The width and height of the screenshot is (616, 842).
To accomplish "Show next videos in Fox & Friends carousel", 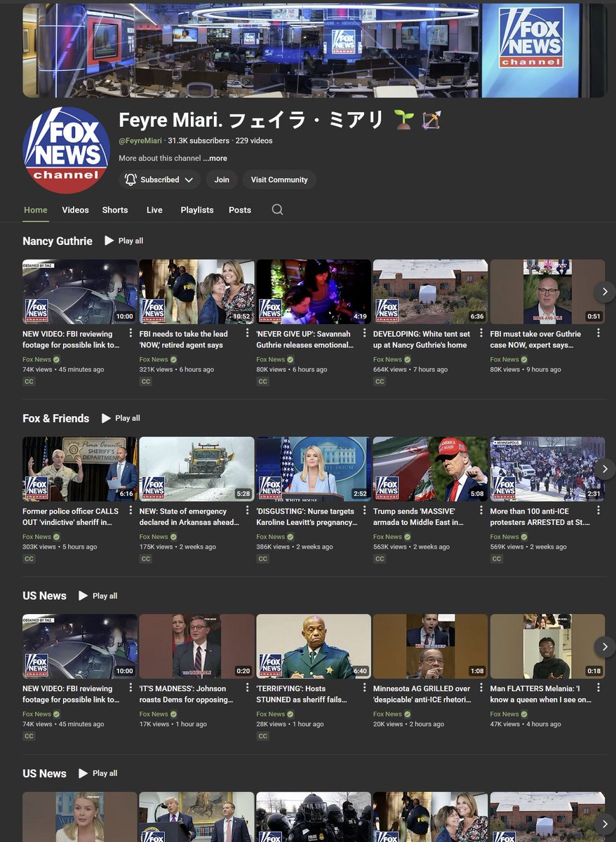I will tap(605, 469).
